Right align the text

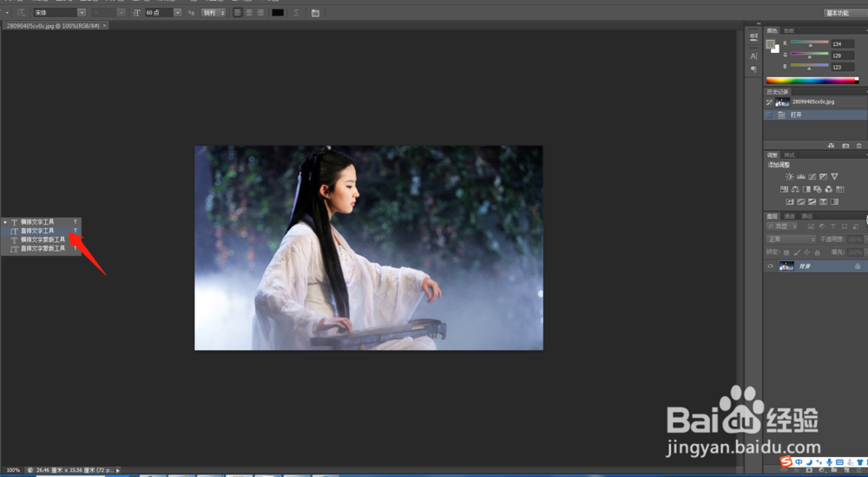click(260, 12)
